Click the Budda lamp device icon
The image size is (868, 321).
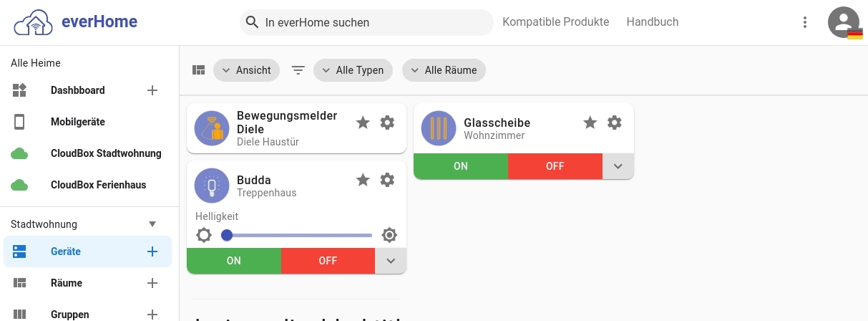212,186
